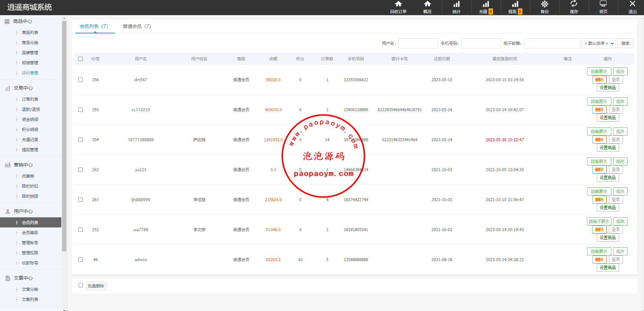Open the 备份 backup gear icon
644x311 pixels.
(x=544, y=4)
